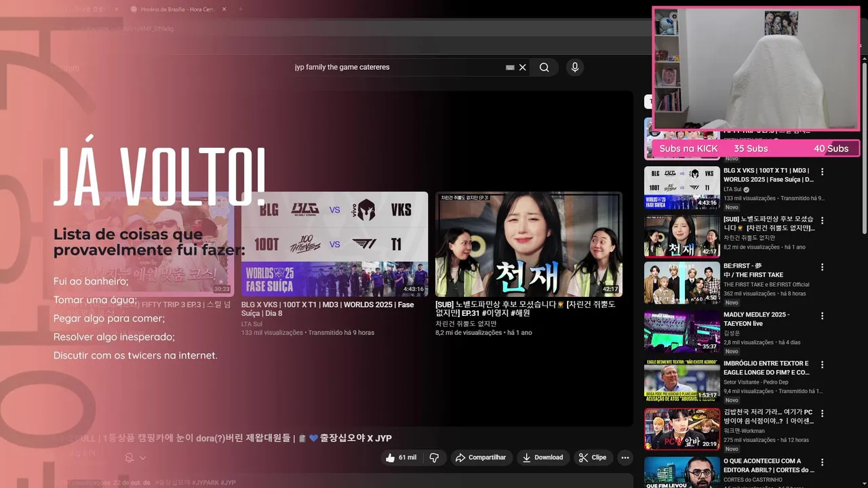Image resolution: width=868 pixels, height=488 pixels.
Task: Open MADLY MEDLEY TAEYEON live thumbnail
Action: click(682, 331)
